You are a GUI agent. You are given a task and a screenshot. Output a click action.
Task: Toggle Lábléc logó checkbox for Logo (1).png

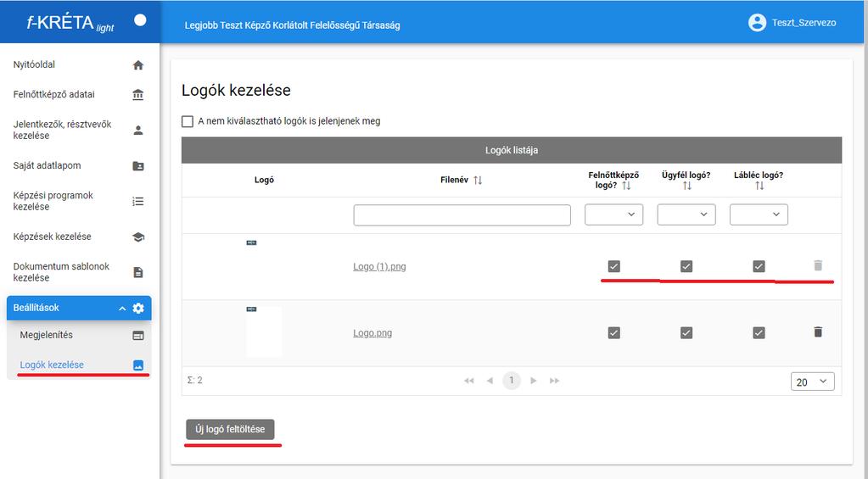(x=759, y=266)
